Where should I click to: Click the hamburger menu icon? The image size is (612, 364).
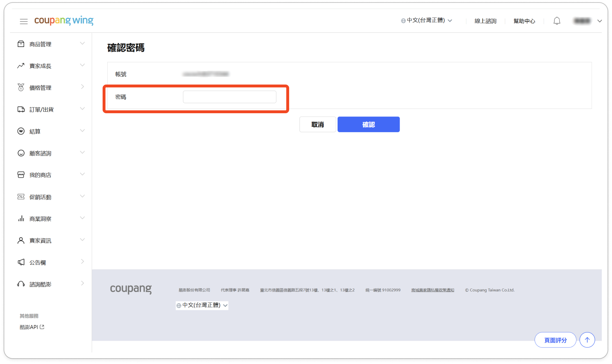coord(24,21)
